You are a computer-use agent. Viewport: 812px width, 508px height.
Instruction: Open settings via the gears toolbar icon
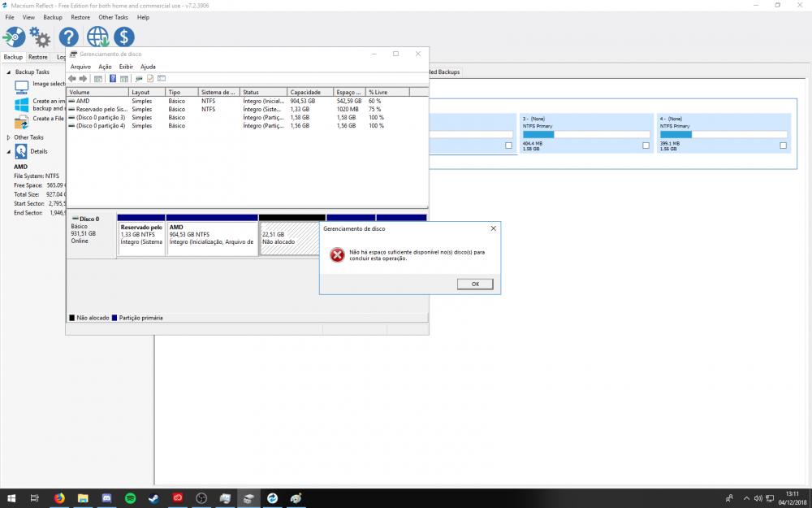[x=40, y=37]
